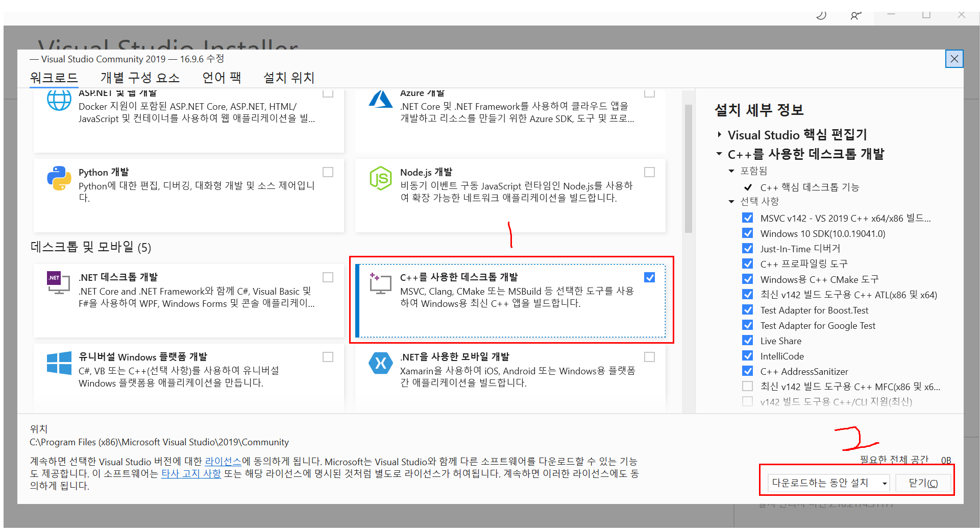Viewport: 980px width, 528px height.
Task: Check the .NET을 사용한 모바일 개발 checkbox
Action: coord(650,357)
